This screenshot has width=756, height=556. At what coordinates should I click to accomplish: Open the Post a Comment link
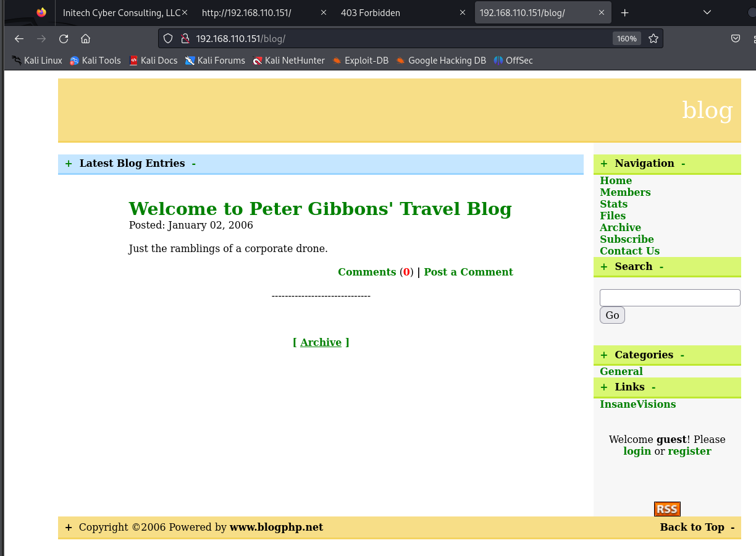(468, 272)
